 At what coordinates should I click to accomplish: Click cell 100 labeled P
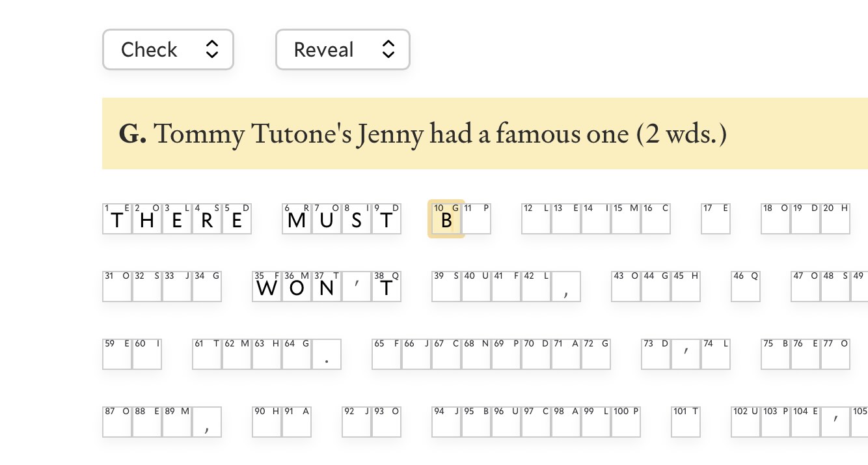(625, 421)
